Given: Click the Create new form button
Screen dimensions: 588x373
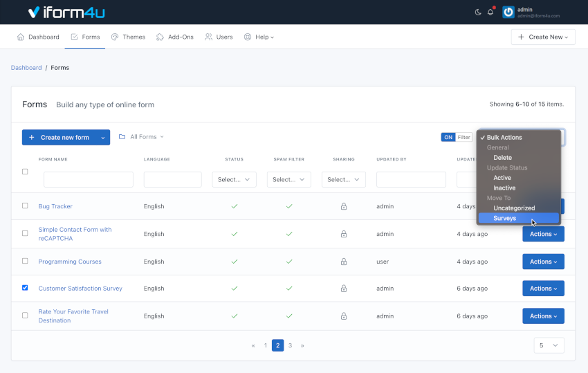Looking at the screenshot, I should pyautogui.click(x=59, y=137).
